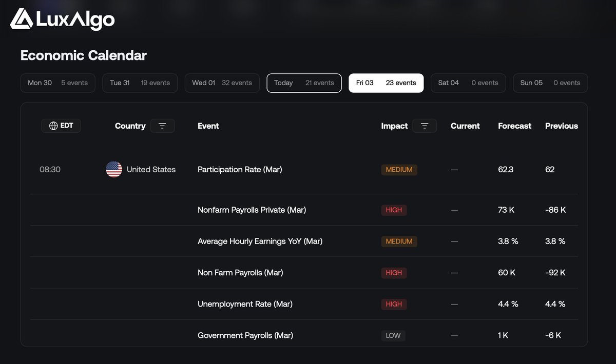
Task: Click Average Hourly Earnings previous 3.8 %
Action: tap(555, 241)
